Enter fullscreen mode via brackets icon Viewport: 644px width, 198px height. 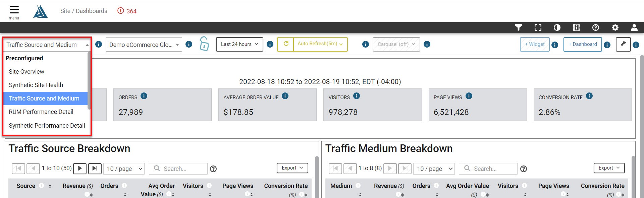click(x=538, y=27)
